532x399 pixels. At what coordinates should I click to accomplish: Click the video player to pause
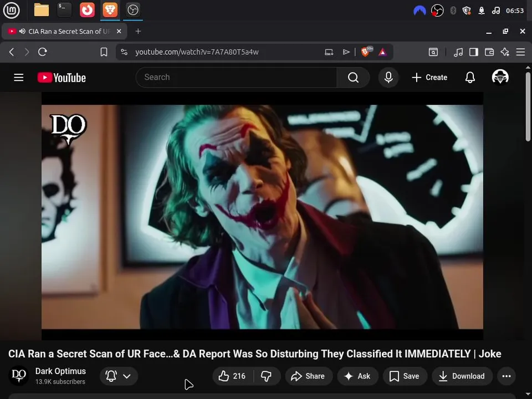pyautogui.click(x=262, y=217)
